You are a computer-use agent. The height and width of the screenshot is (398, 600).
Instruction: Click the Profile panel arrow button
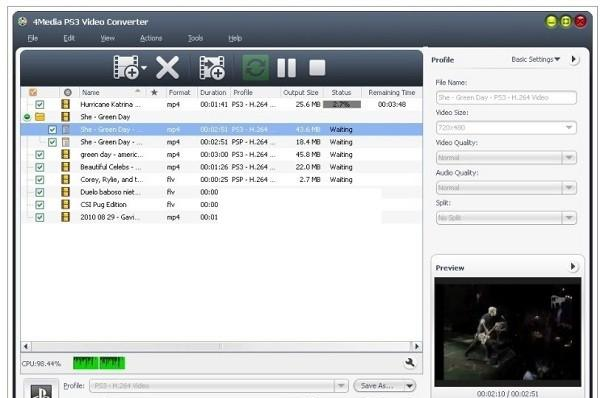573,59
